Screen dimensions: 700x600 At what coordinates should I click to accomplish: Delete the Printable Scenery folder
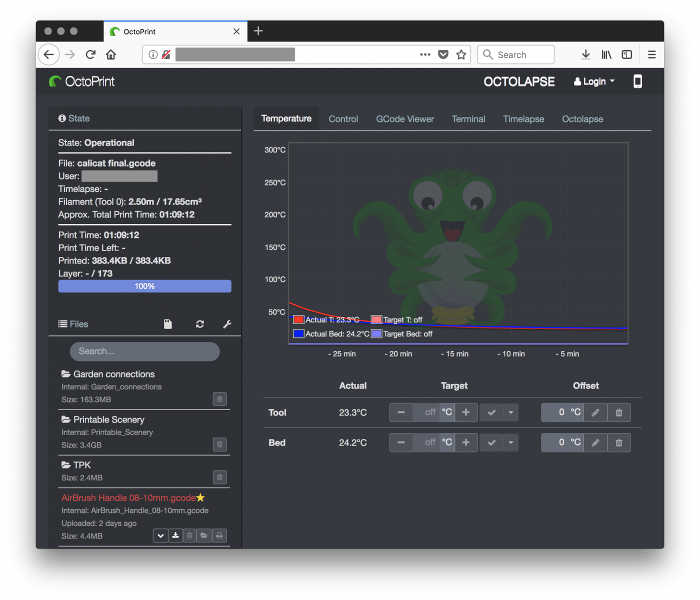click(219, 444)
